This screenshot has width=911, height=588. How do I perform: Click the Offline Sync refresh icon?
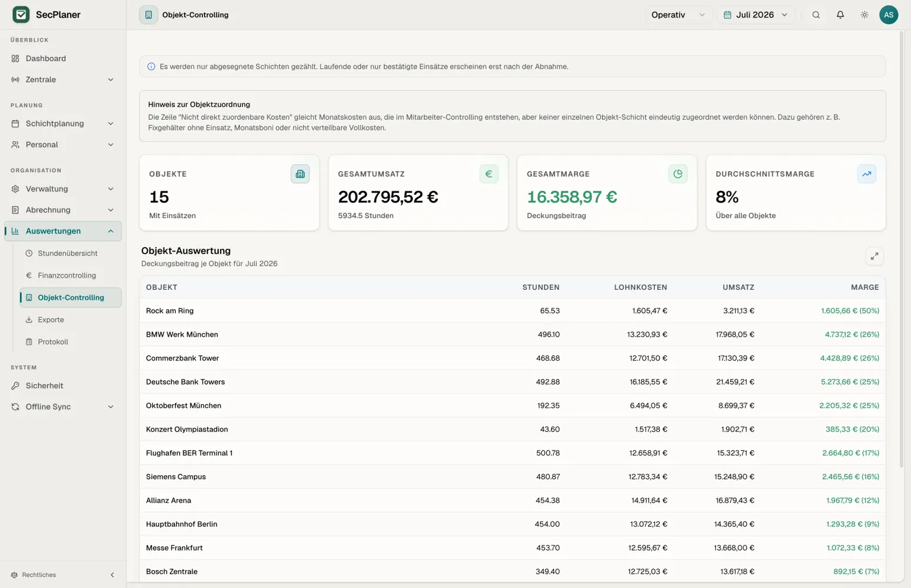15,407
